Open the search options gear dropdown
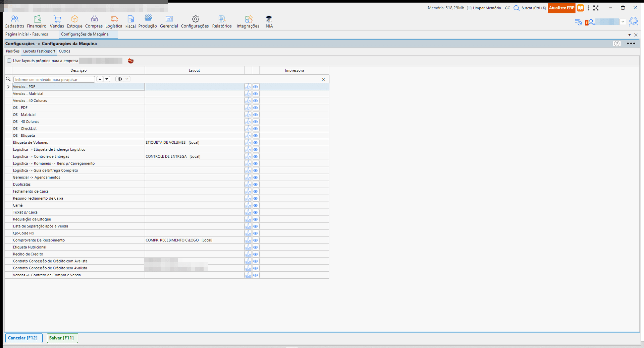This screenshot has height=348, width=644. pyautogui.click(x=123, y=79)
